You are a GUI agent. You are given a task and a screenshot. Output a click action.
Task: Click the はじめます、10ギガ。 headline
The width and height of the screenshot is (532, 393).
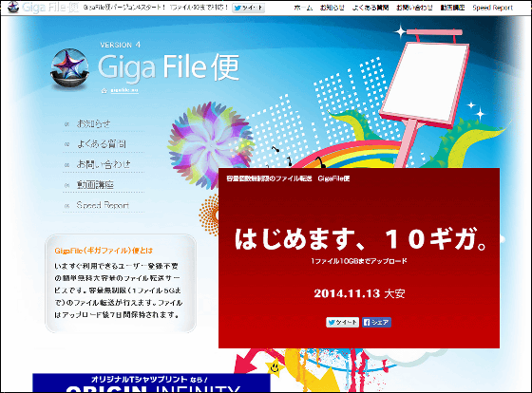click(x=361, y=239)
